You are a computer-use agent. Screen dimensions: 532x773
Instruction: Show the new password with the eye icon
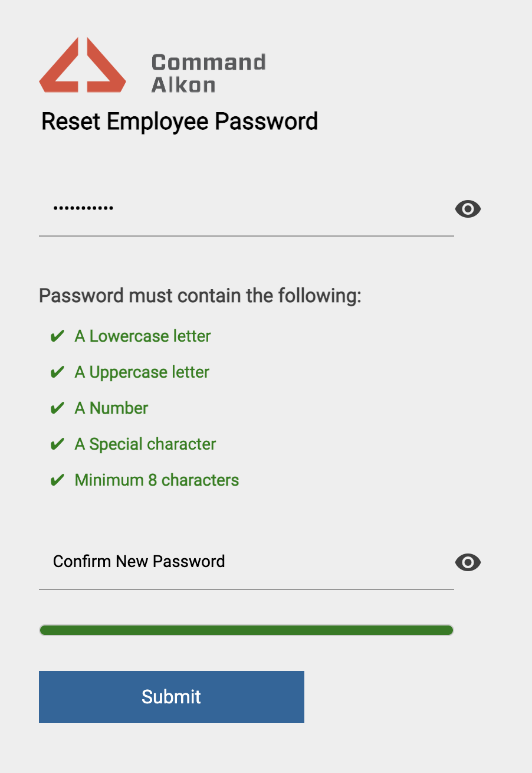(x=468, y=209)
